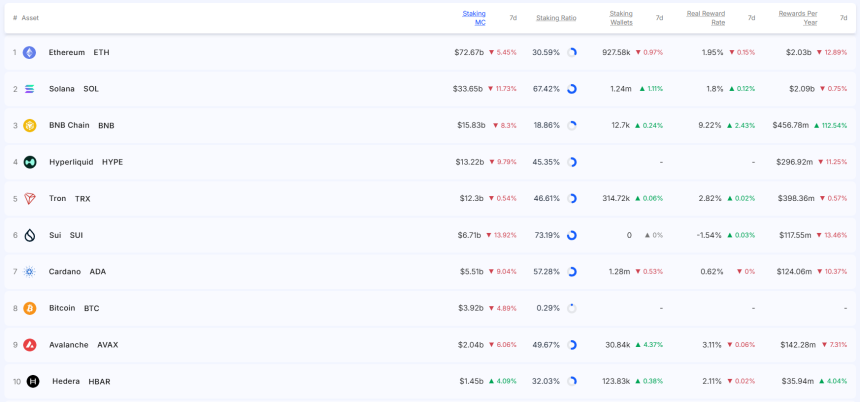Click the Bitcoin logo icon

[29, 308]
